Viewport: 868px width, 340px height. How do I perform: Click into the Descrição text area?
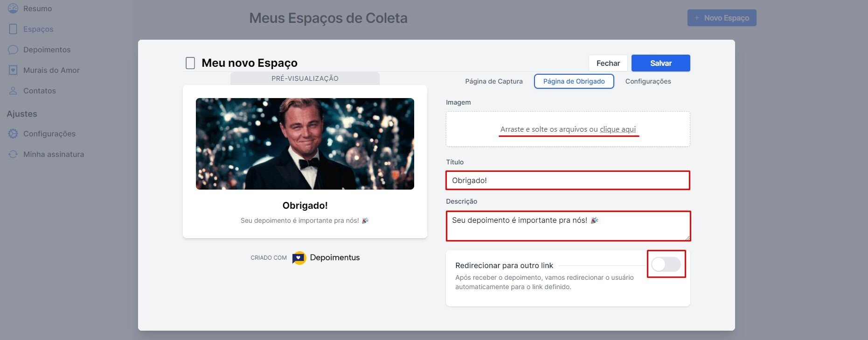click(x=568, y=226)
